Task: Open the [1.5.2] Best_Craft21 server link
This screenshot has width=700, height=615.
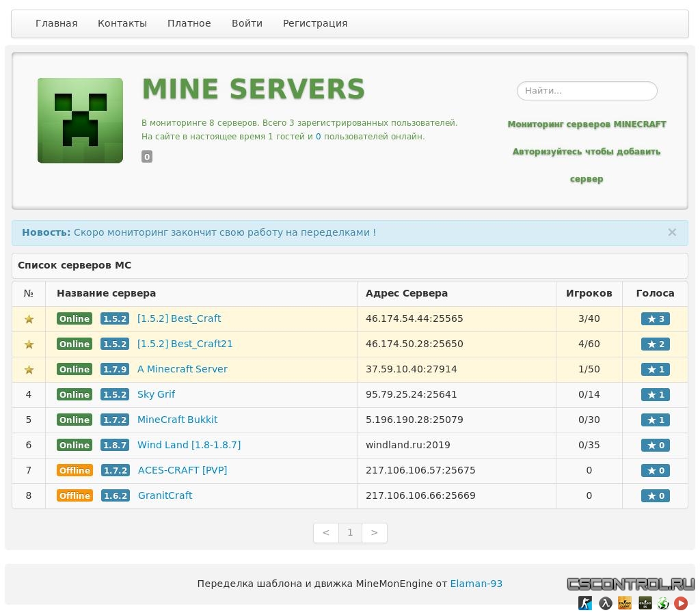Action: pos(185,344)
